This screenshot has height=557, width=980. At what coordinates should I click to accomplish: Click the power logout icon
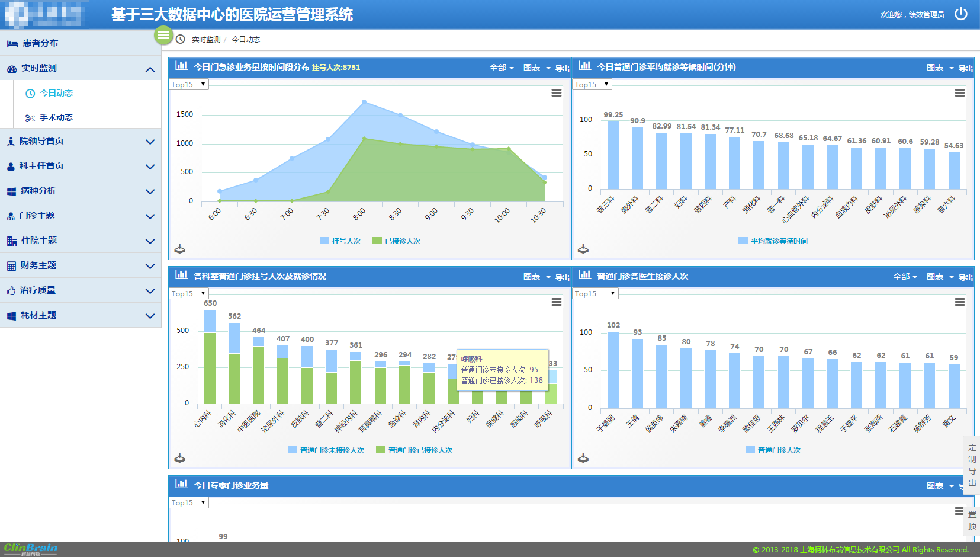pos(961,14)
